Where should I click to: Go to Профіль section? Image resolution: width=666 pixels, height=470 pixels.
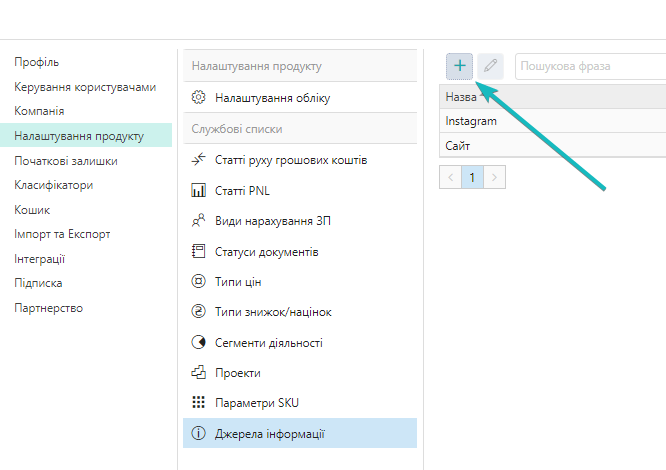point(37,62)
